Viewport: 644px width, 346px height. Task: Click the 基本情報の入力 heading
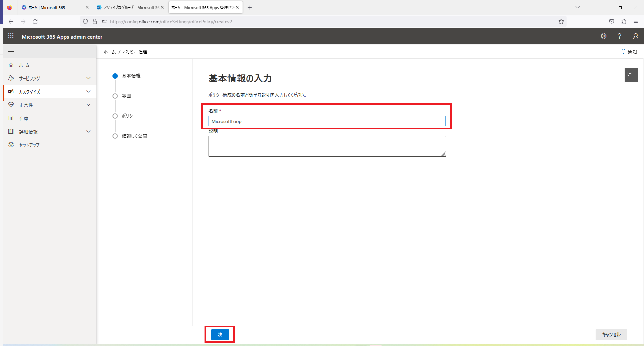(240, 78)
